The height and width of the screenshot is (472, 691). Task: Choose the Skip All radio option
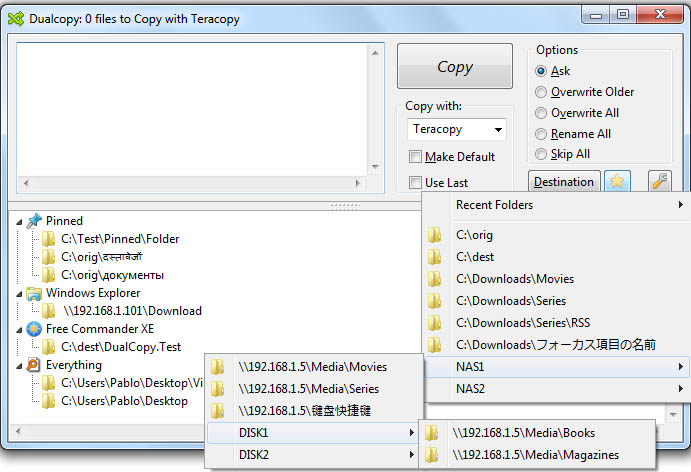coord(542,154)
